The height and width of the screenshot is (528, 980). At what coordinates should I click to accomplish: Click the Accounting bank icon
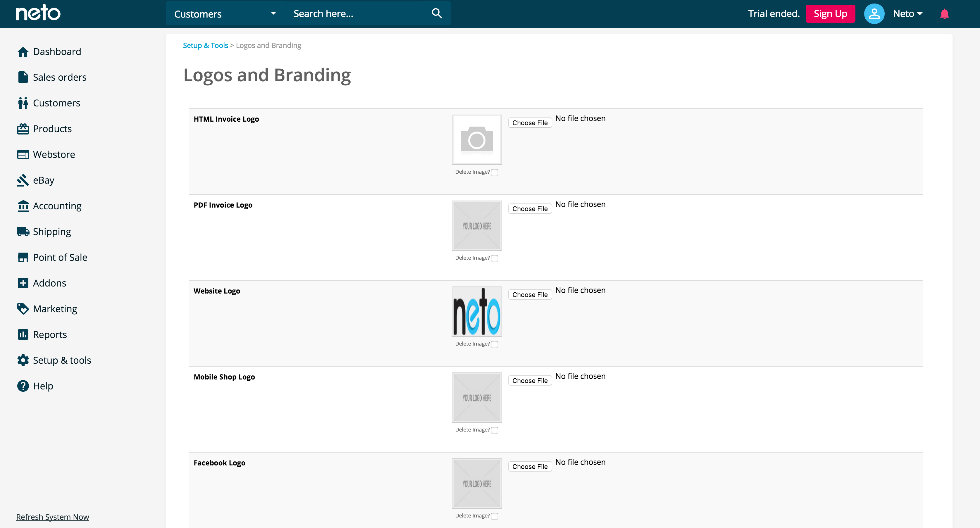pyautogui.click(x=23, y=206)
